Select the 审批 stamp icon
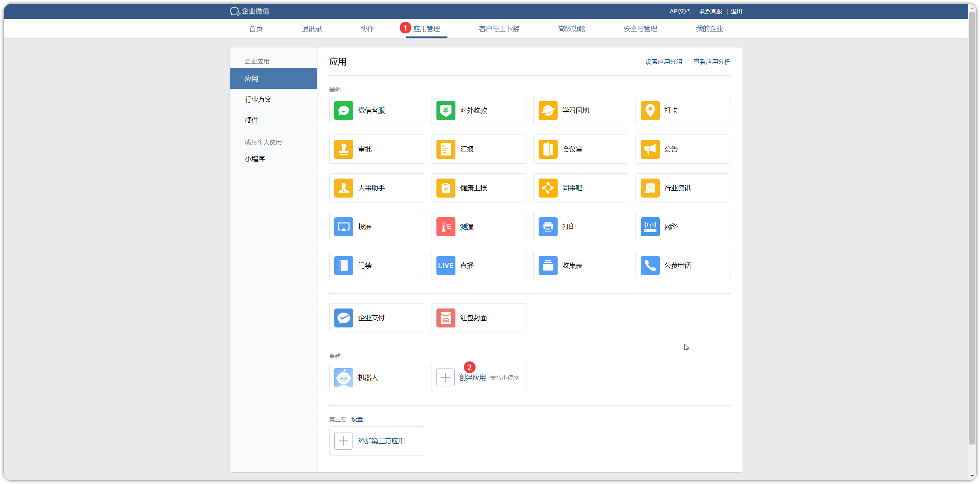The width and height of the screenshot is (980, 484). pos(343,149)
